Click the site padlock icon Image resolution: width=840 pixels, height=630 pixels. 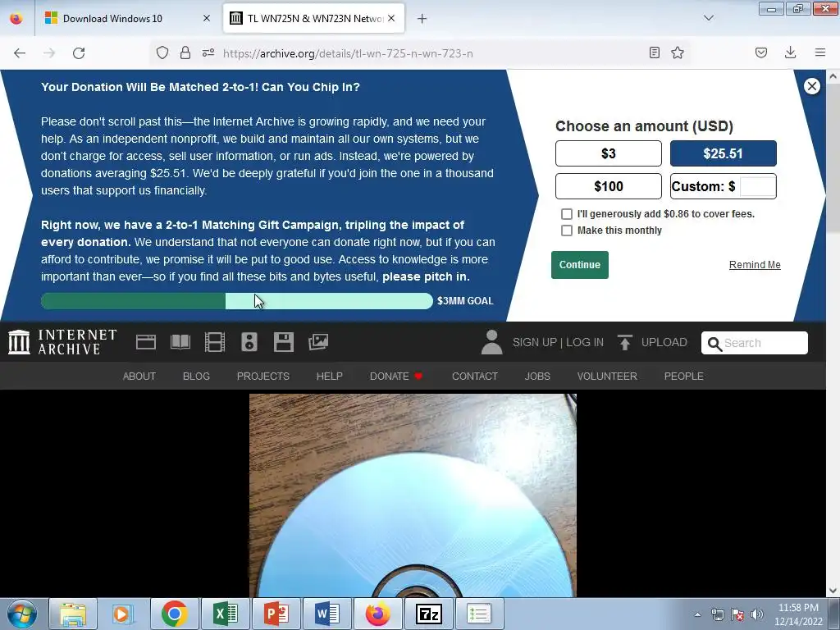[185, 52]
